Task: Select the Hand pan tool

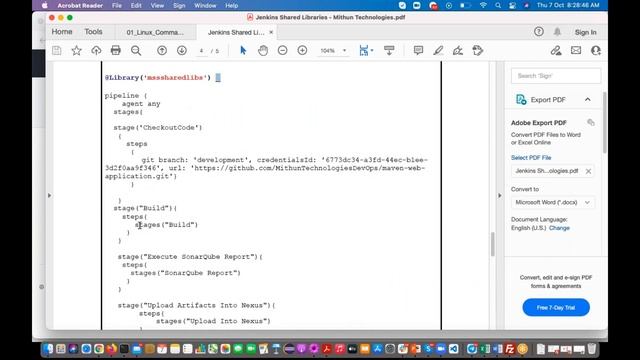Action: 263,51
